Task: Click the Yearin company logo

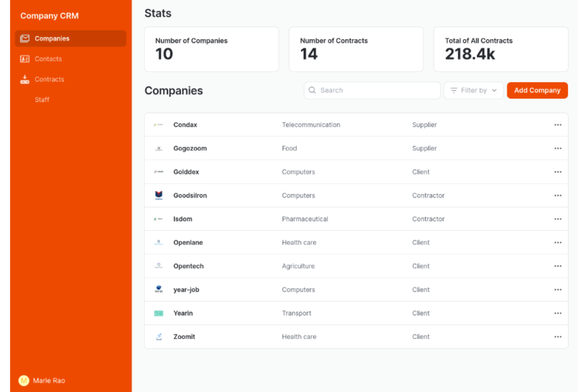Action: pyautogui.click(x=159, y=313)
